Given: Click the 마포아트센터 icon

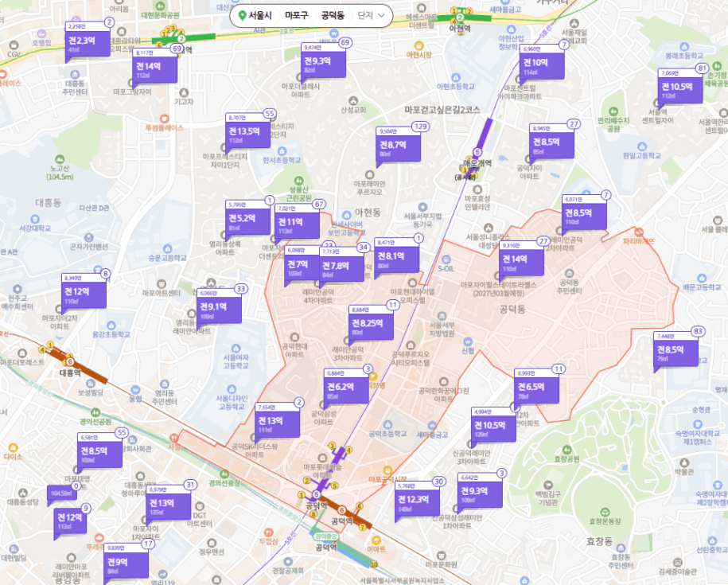Looking at the screenshot, I should pyautogui.click(x=161, y=284).
